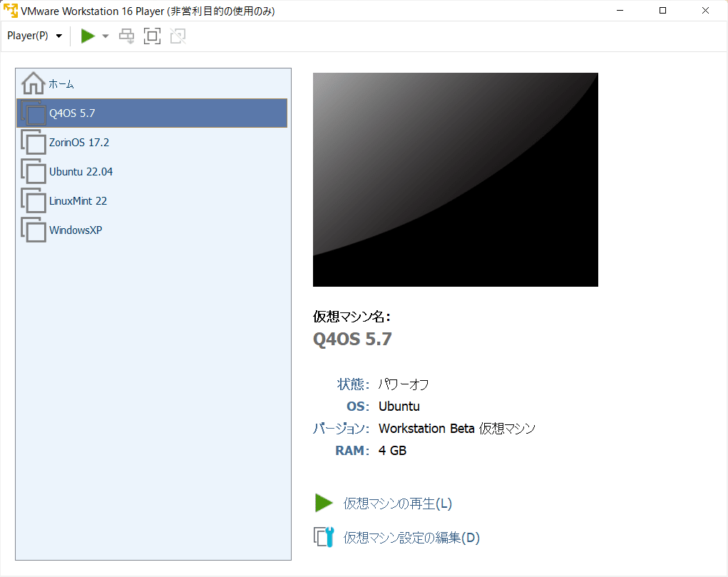Viewport: 728px width, 577px height.
Task: Enter full screen mode toolbar icon
Action: click(152, 36)
